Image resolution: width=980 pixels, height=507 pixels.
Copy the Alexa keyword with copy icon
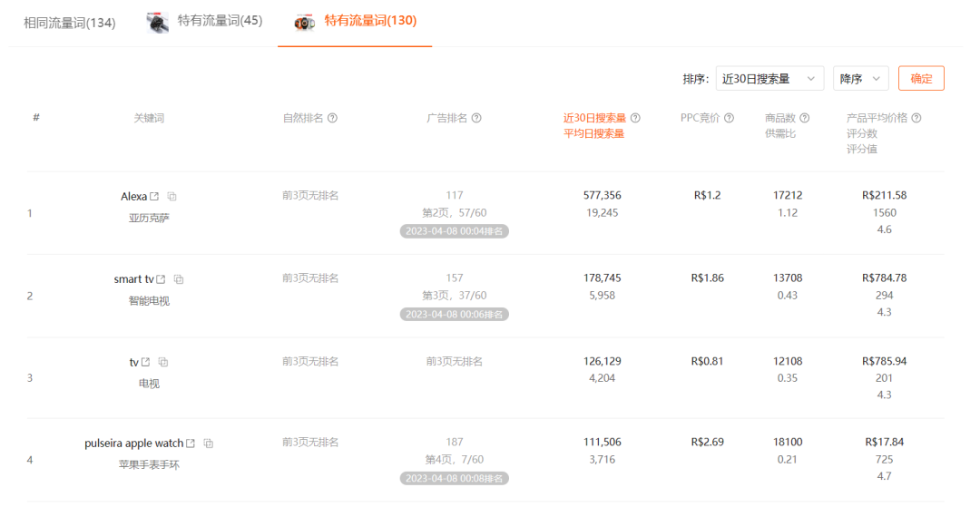[171, 197]
